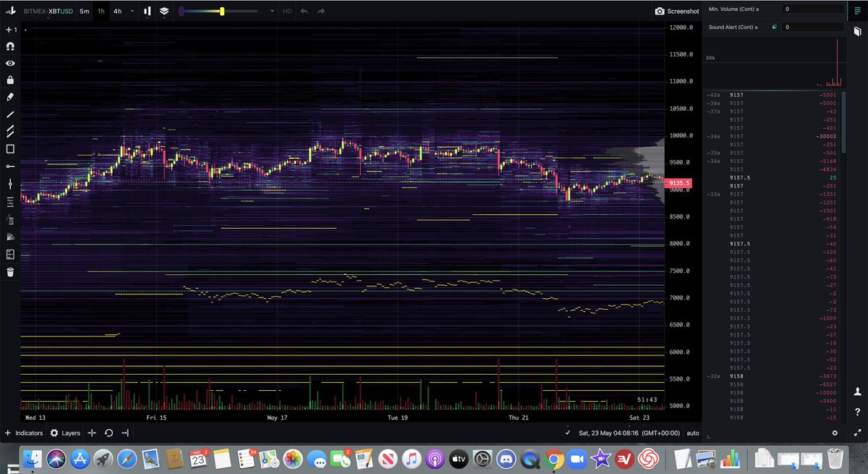This screenshot has width=868, height=474.
Task: Click the reset chart circular arrow
Action: (109, 433)
